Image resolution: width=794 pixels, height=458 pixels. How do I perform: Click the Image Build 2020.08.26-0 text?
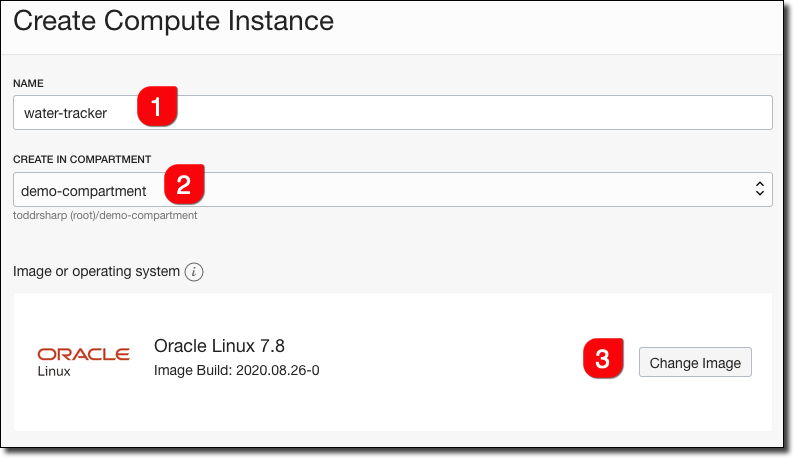tap(236, 371)
